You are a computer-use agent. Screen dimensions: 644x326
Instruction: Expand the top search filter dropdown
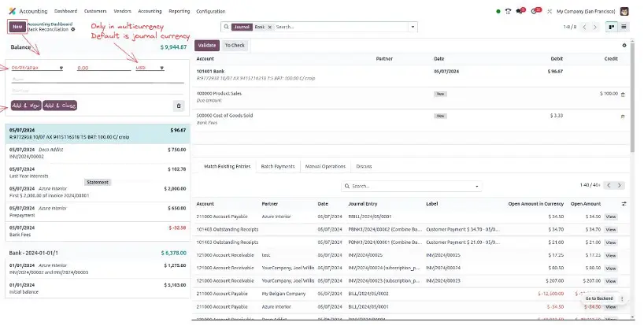pos(413,27)
